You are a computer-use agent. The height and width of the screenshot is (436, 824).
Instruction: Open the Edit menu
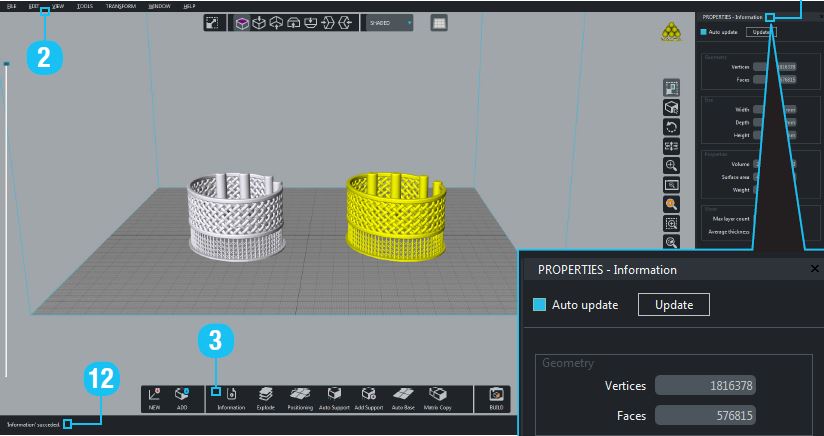tap(33, 6)
